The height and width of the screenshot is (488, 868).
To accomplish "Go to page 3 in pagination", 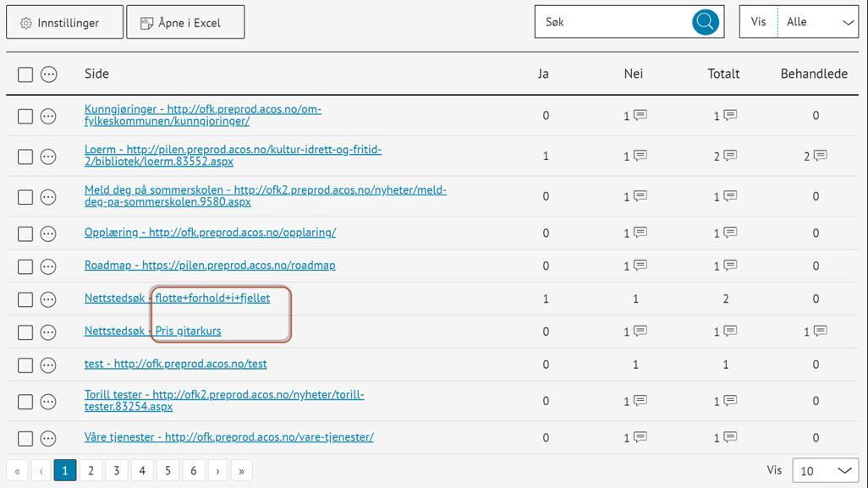I will click(x=116, y=470).
